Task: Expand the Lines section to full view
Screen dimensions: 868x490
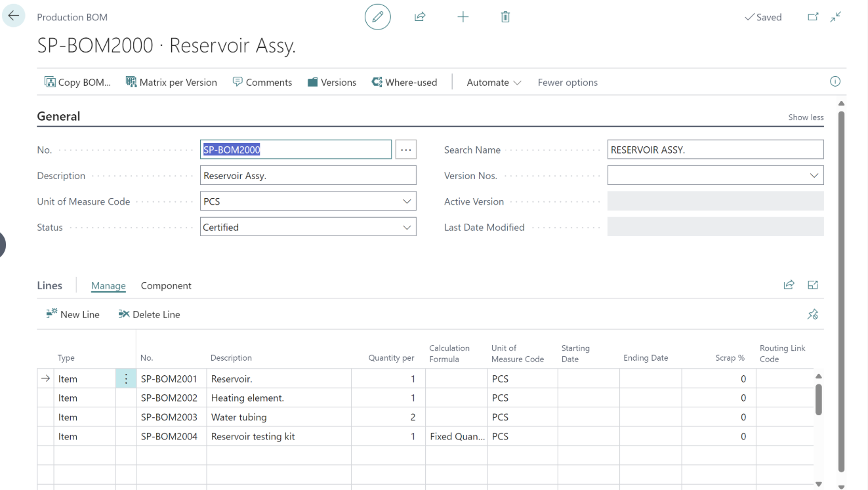Action: coord(813,285)
